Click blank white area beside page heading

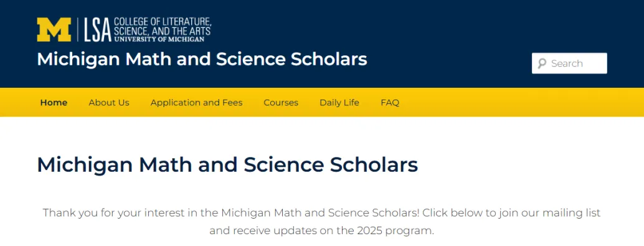point(526,164)
